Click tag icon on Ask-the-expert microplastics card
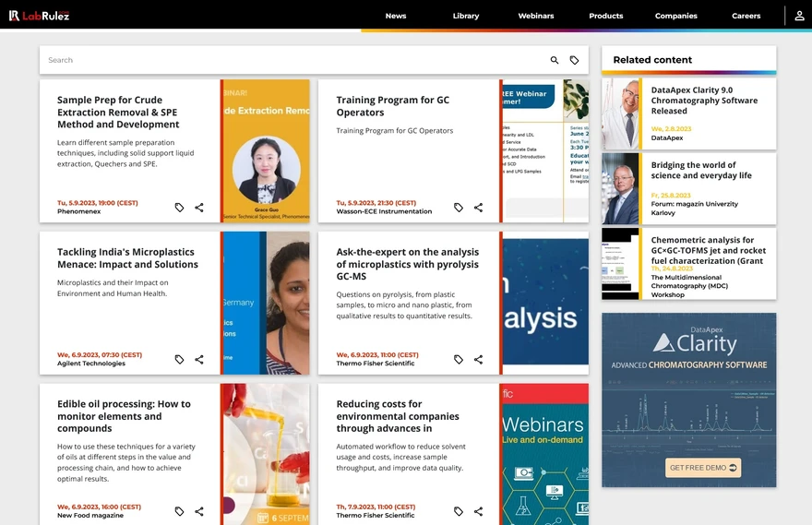The width and height of the screenshot is (812, 525). [459, 359]
